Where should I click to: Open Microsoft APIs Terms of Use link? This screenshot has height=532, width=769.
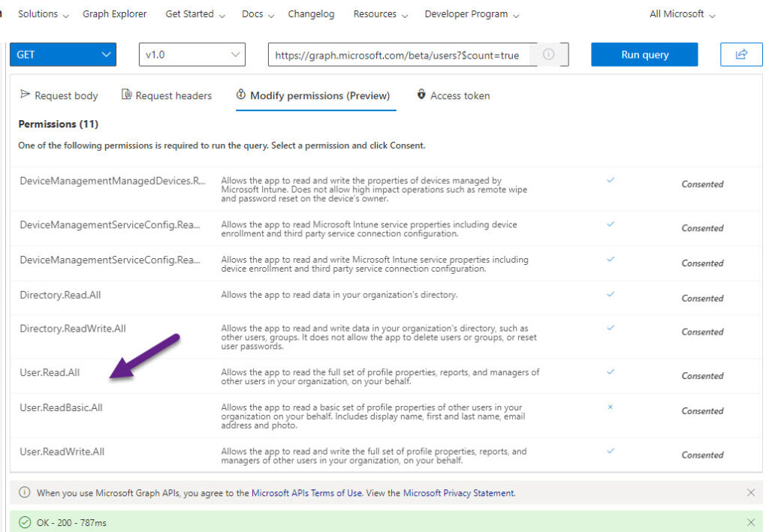pos(306,493)
